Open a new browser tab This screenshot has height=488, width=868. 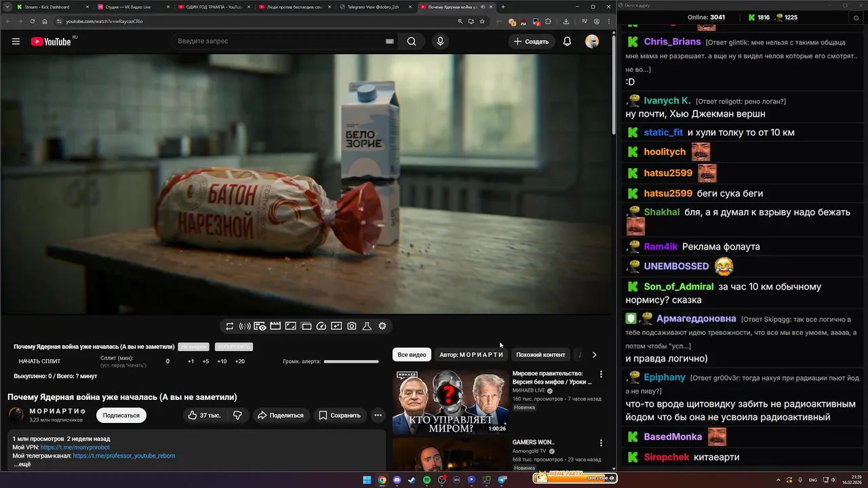pos(502,7)
